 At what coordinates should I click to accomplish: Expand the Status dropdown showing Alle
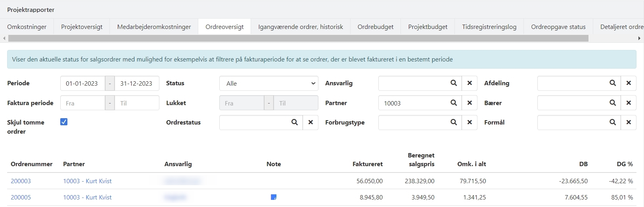click(268, 84)
